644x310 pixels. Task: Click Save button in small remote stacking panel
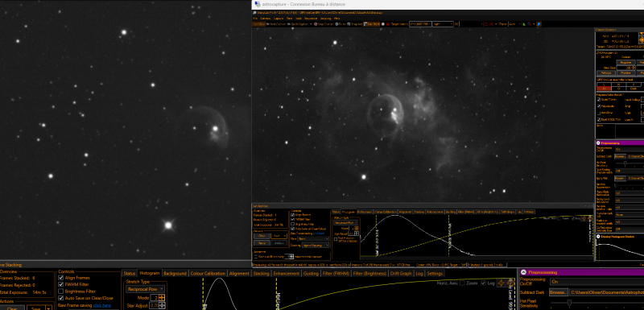pyautogui.click(x=279, y=236)
